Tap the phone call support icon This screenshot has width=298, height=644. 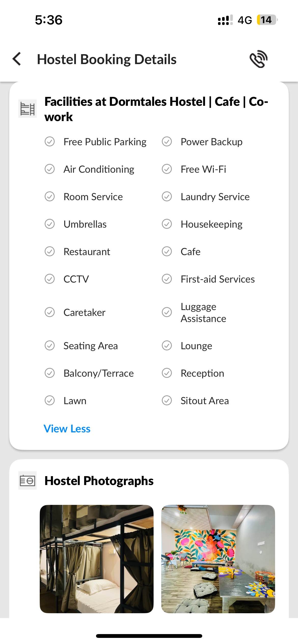pyautogui.click(x=258, y=59)
